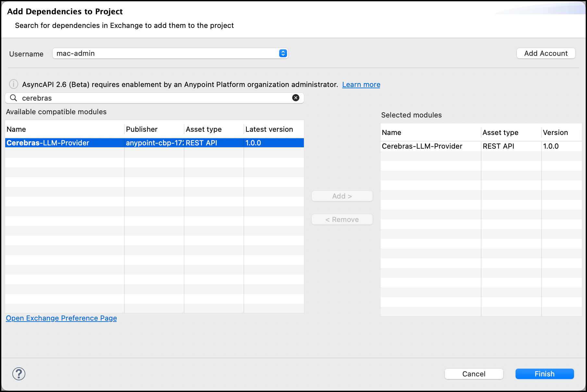Viewport: 587px width, 392px height.
Task: Click the AsyncAPI info icon
Action: click(x=13, y=84)
